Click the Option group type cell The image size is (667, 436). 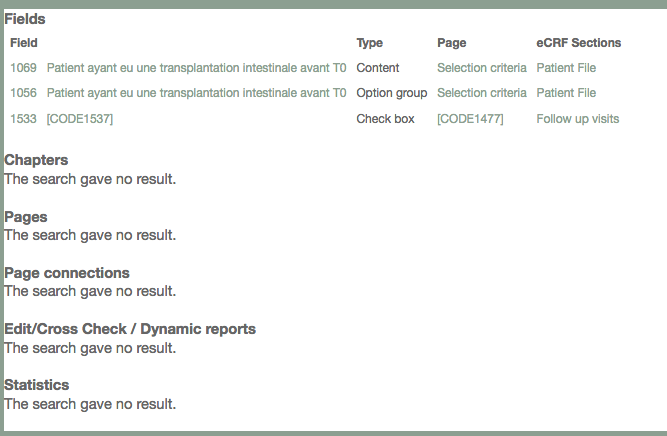[391, 93]
